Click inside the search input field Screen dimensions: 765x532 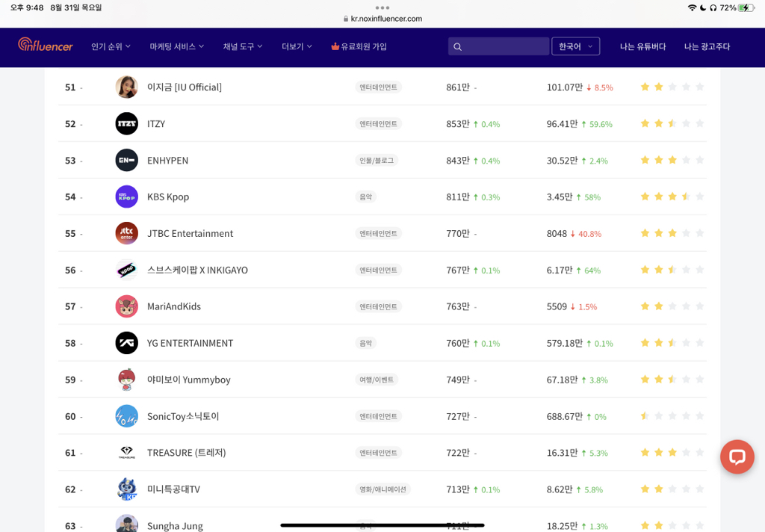[x=498, y=46]
